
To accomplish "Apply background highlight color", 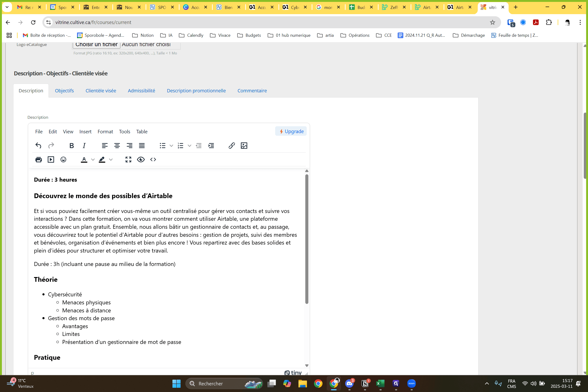I will (102, 159).
